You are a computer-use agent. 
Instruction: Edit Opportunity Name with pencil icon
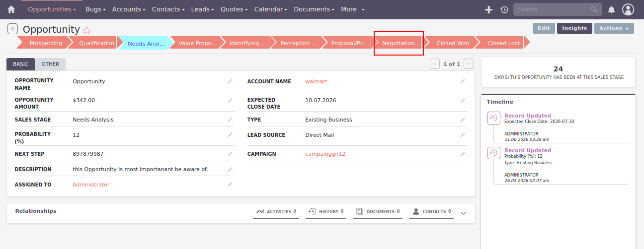pos(230,81)
